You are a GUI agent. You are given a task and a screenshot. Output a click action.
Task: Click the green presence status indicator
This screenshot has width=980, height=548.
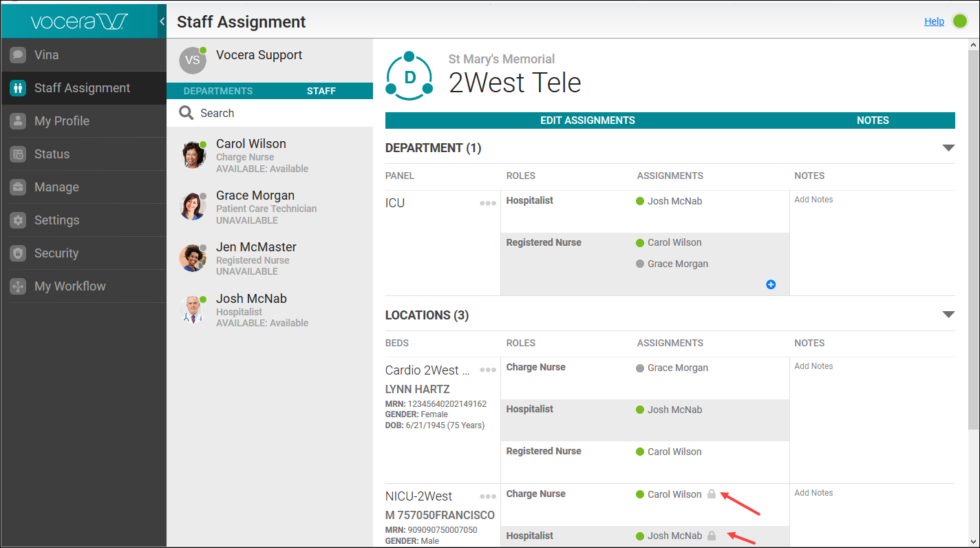[960, 21]
